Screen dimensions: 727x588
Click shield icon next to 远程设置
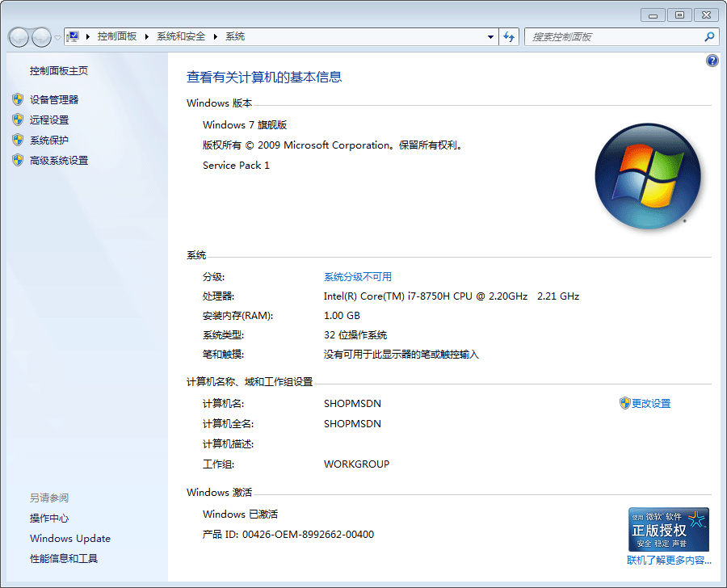pyautogui.click(x=18, y=120)
